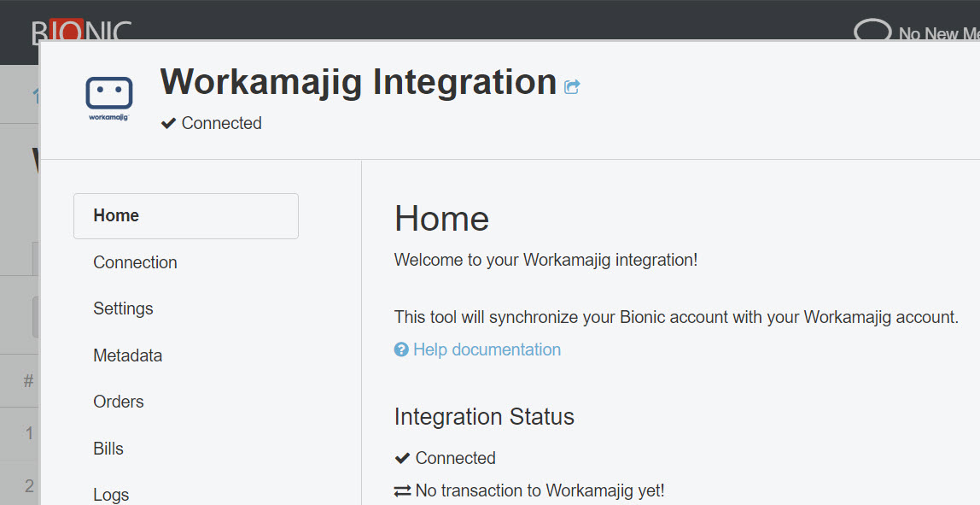
Task: Click the Integration Status connected checkmark icon
Action: (402, 459)
